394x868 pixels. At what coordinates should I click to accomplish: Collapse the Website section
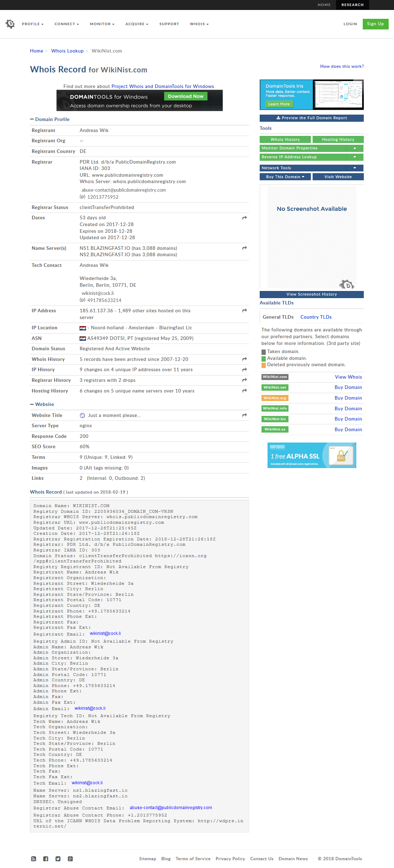[x=42, y=405]
